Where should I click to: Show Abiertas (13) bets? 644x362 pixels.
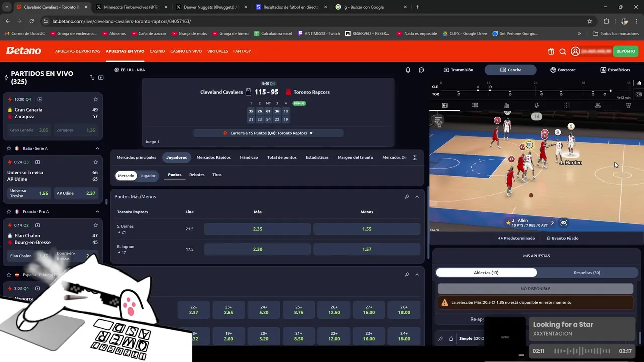point(486,273)
